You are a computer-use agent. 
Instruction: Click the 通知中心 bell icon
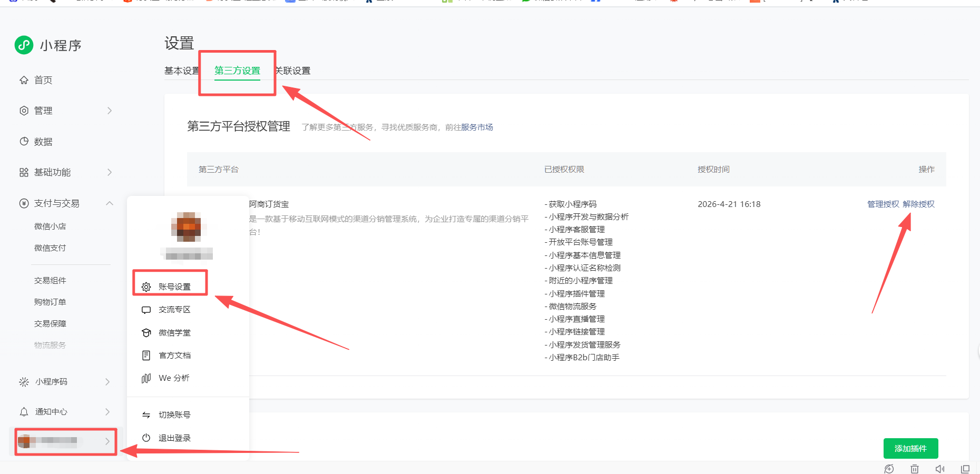(x=24, y=412)
